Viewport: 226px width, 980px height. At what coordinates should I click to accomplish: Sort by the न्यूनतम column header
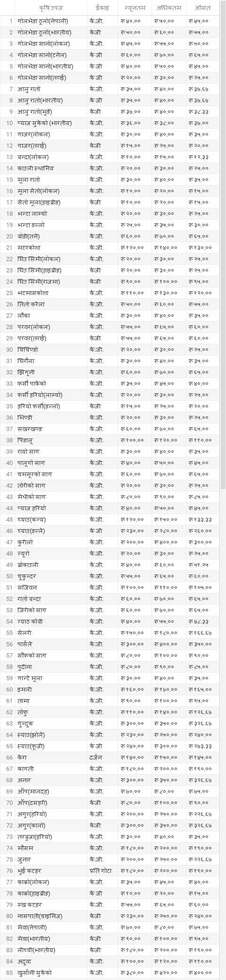pos(135,8)
